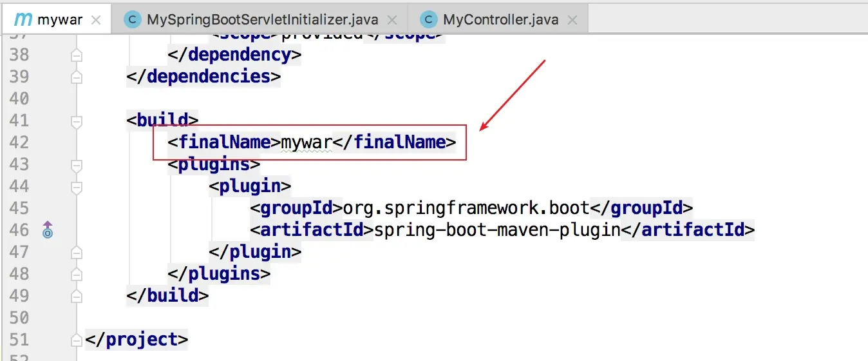Fold the plugin element on line 44

point(77,186)
